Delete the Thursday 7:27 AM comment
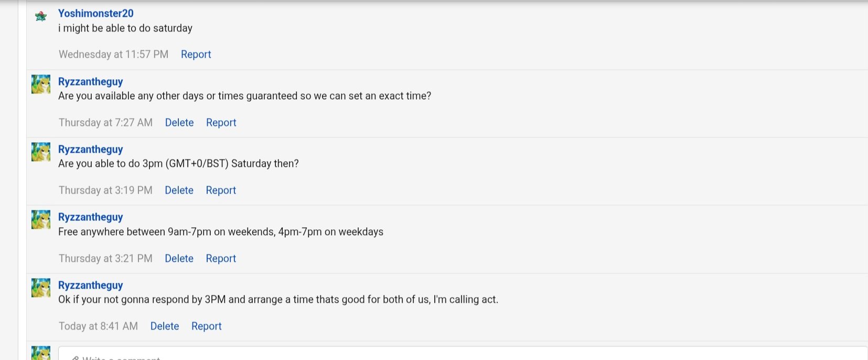 (x=179, y=122)
